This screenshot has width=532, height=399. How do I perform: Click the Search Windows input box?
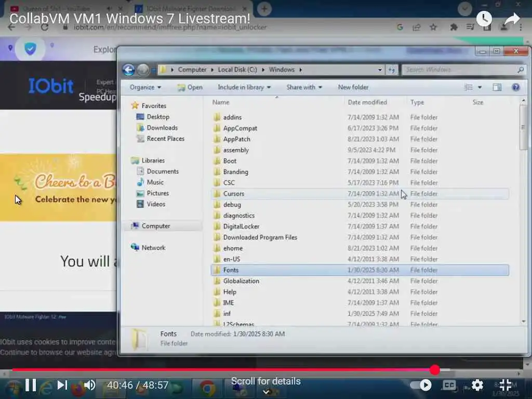point(460,70)
